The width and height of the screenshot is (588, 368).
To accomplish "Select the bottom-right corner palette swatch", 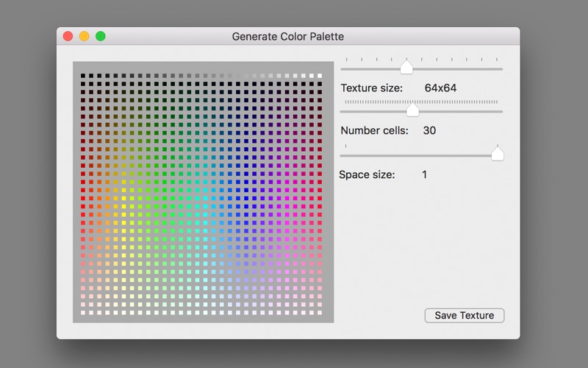I will click(x=320, y=313).
